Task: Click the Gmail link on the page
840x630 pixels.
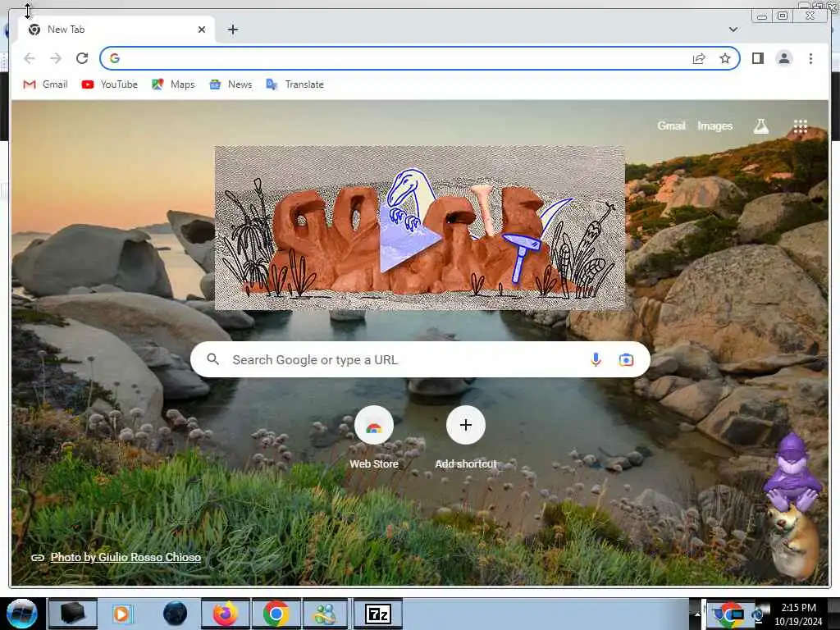Action: tap(671, 126)
